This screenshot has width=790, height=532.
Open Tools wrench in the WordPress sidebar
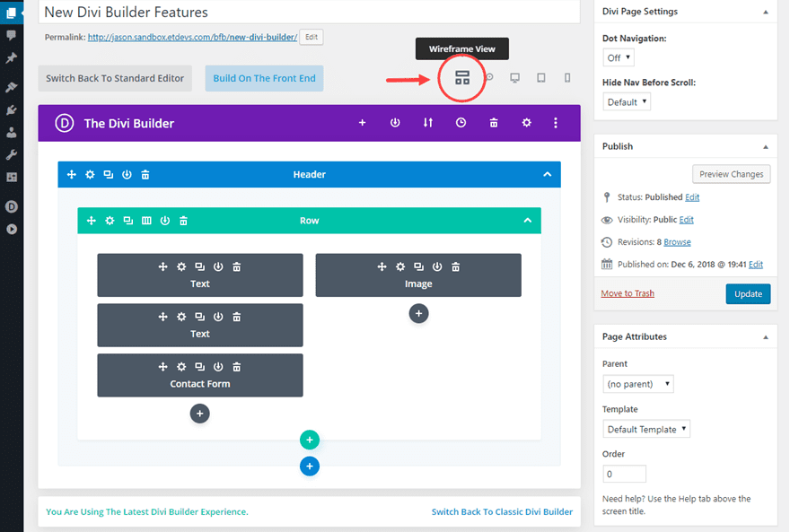11,154
